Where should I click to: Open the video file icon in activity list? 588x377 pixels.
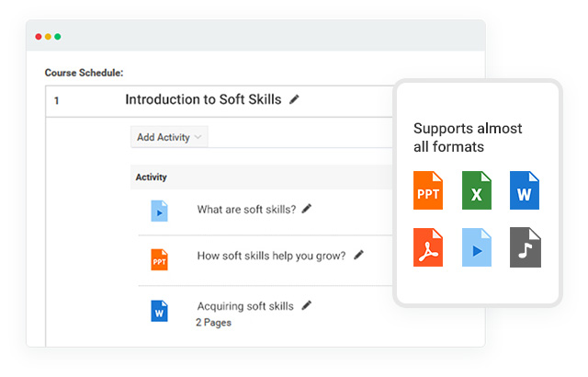tap(160, 211)
